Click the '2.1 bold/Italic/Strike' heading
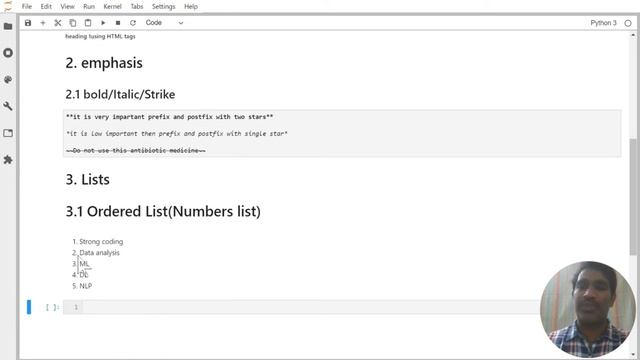 point(120,94)
